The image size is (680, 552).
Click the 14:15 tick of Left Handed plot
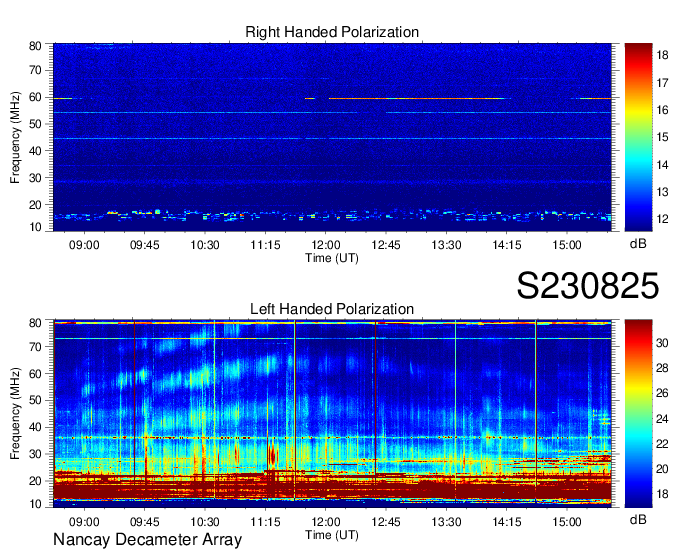tap(507, 522)
